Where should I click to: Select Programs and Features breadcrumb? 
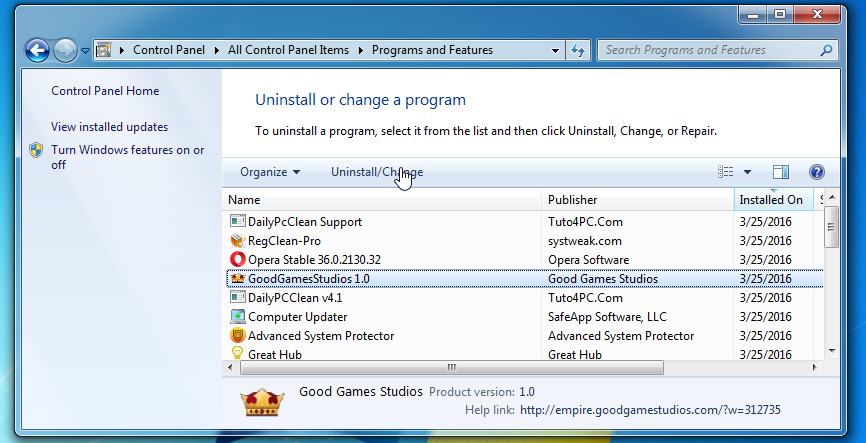tap(432, 50)
